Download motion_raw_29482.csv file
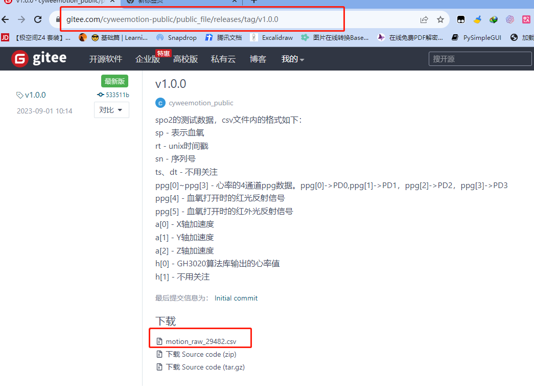Screen dimensions: 534x392 [200, 341]
